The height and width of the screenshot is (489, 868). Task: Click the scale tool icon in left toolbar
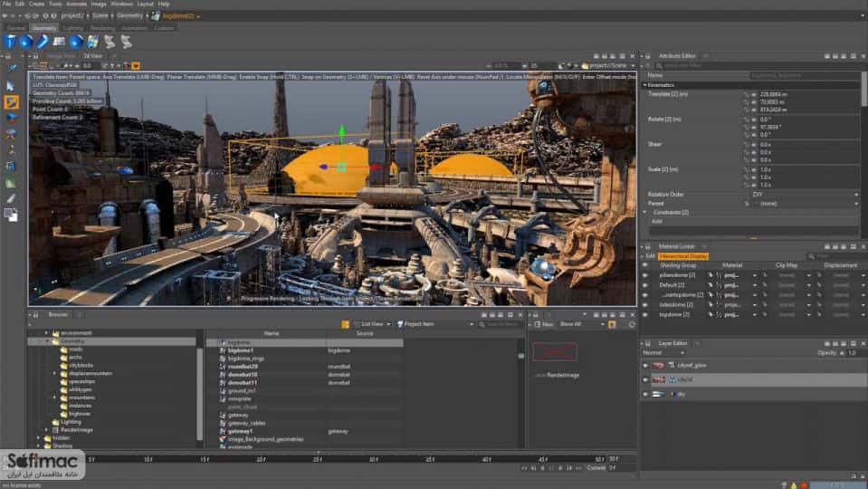11,134
